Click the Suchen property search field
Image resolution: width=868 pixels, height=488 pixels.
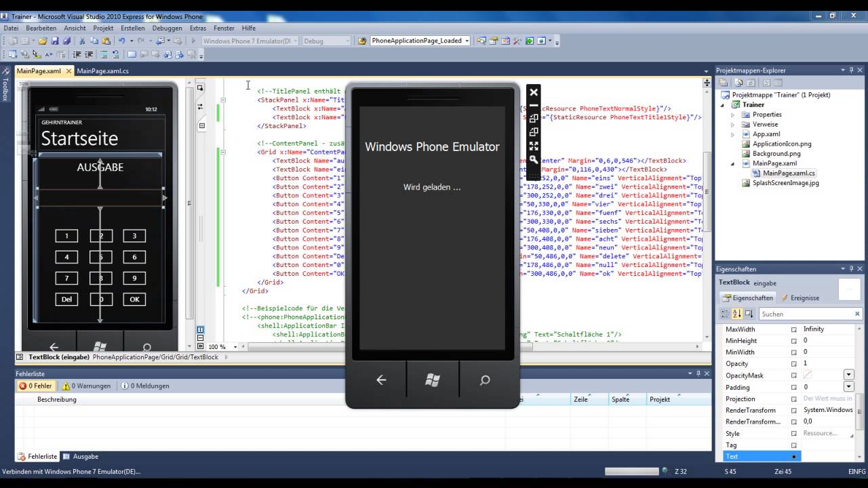pos(804,314)
